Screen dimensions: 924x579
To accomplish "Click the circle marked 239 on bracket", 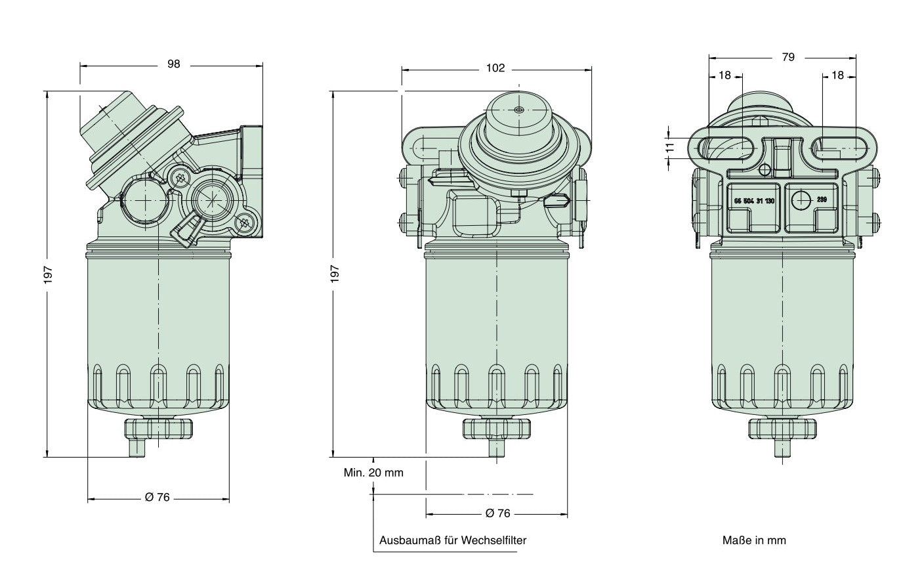I will (x=805, y=200).
